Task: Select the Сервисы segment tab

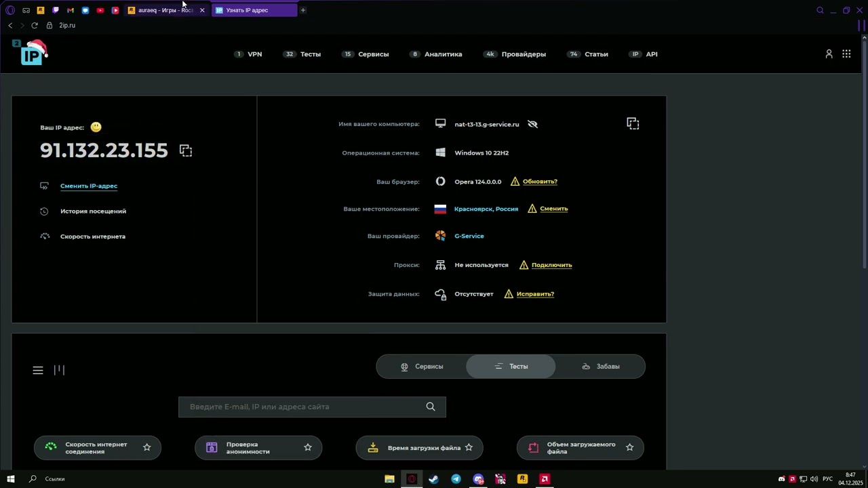Action: (x=422, y=367)
